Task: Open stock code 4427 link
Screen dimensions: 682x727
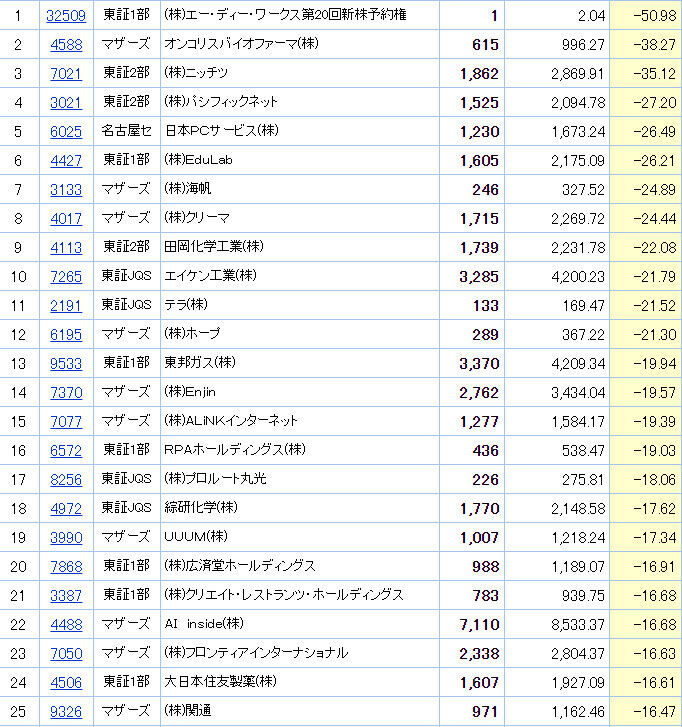Action: tap(66, 161)
